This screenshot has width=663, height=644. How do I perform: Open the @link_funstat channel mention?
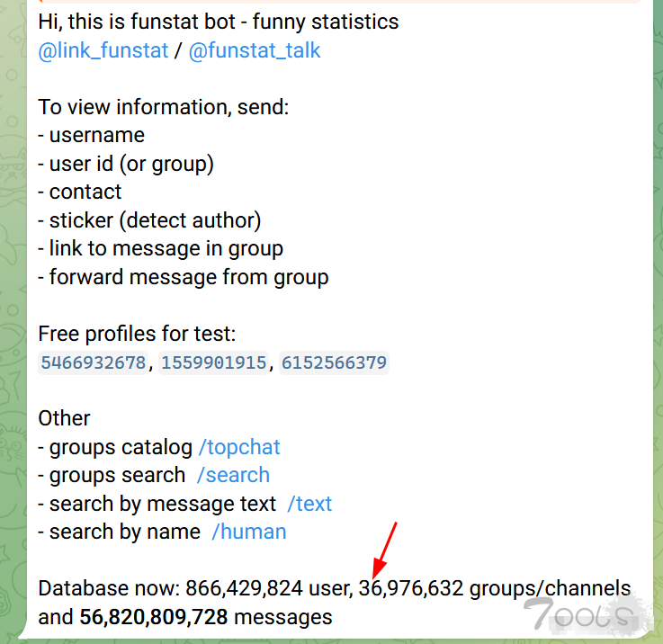(x=103, y=50)
